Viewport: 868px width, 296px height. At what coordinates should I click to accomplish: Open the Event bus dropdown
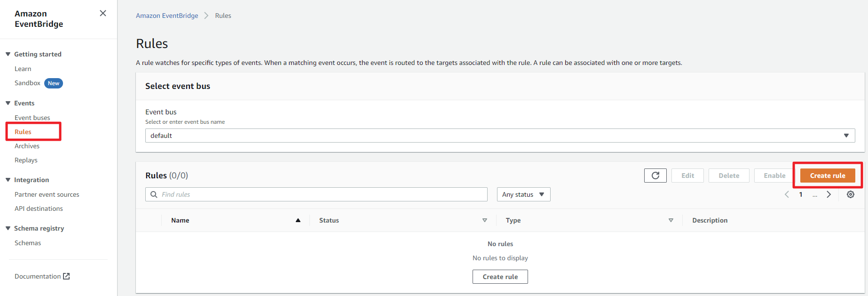[500, 136]
